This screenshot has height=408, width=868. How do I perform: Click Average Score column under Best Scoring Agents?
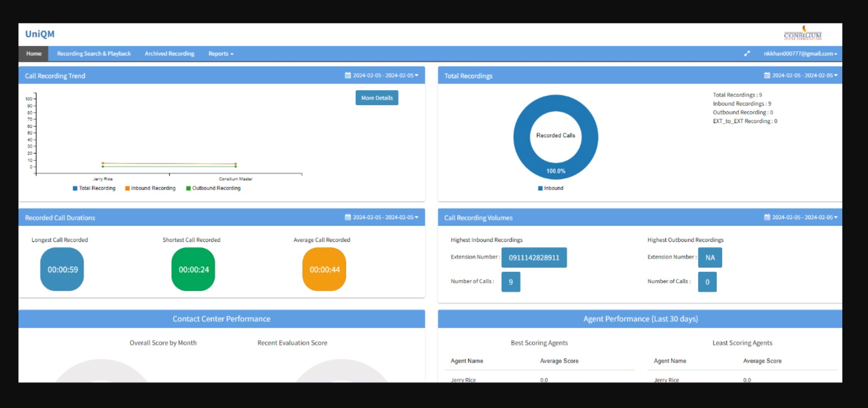pyautogui.click(x=559, y=361)
